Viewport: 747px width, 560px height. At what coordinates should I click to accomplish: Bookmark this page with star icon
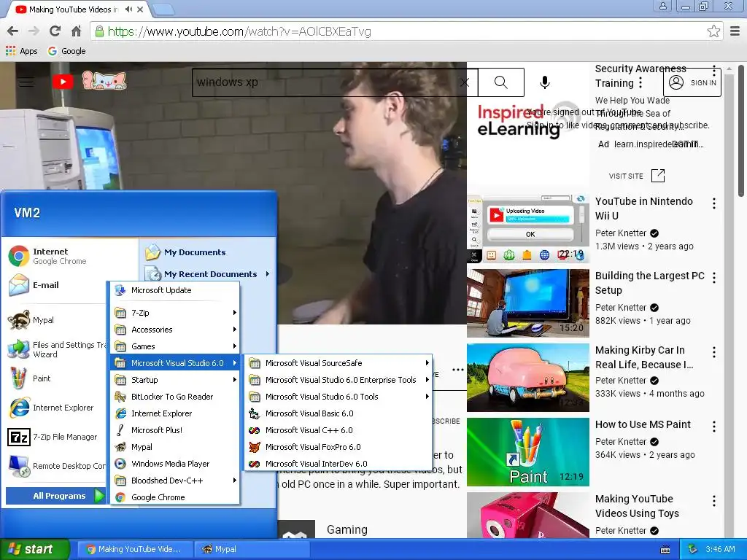tap(713, 31)
